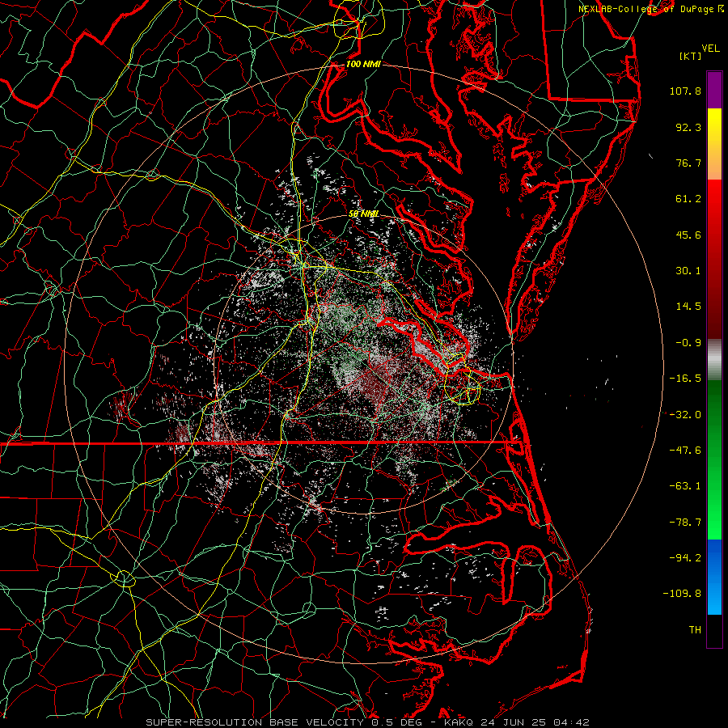
Task: Click the 14.5 velocity scale value
Action: point(688,307)
